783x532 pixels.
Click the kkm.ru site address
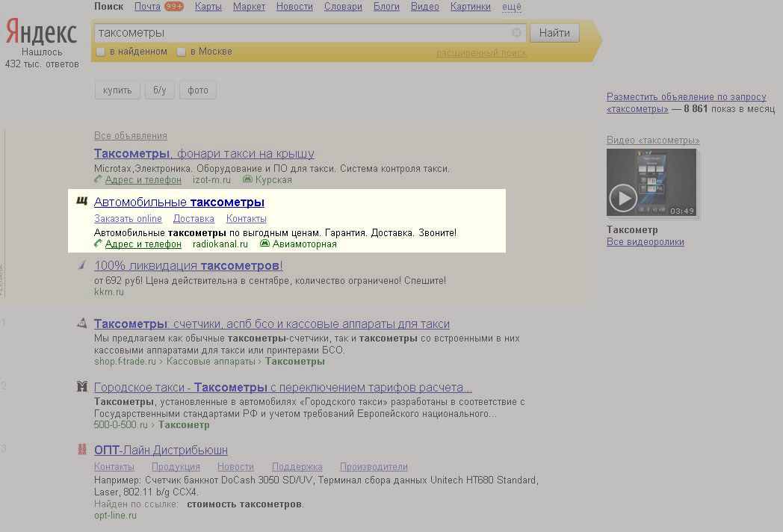click(109, 291)
